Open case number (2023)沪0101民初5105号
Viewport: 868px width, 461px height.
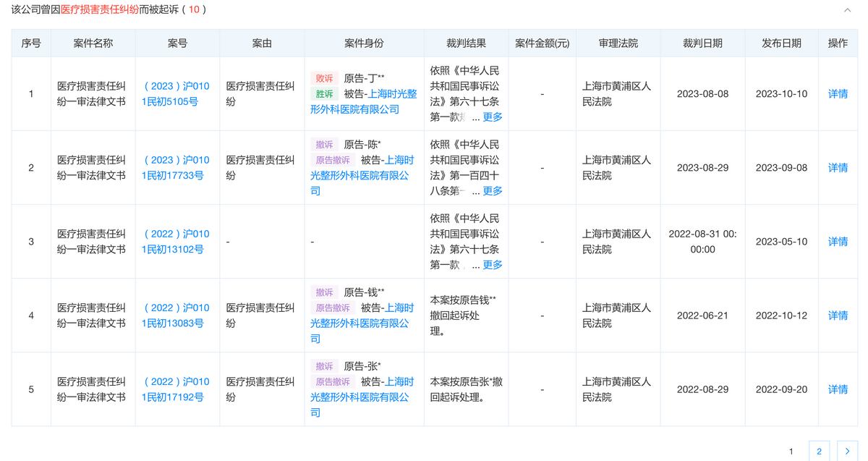176,94
